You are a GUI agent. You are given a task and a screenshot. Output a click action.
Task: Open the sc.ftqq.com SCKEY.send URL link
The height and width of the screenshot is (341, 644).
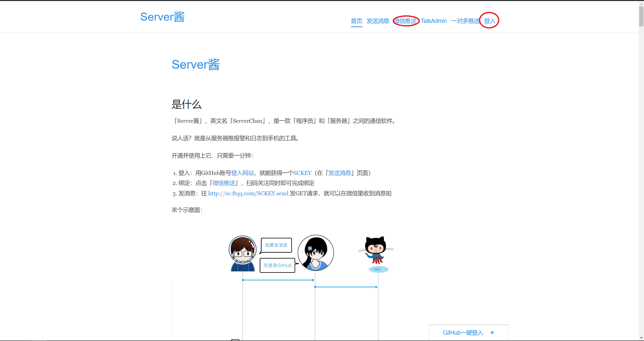(x=248, y=193)
